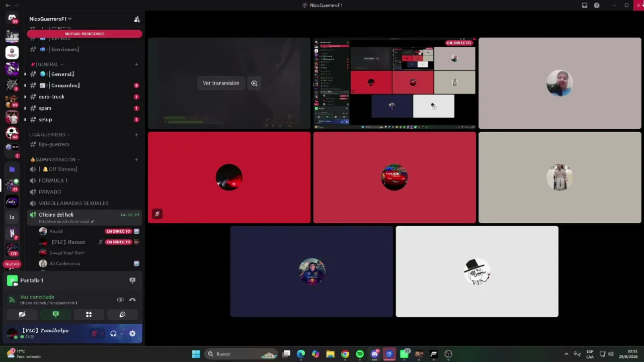The width and height of the screenshot is (644, 362).
Task: Open the server folder icon in sidebar
Action: pos(12,169)
